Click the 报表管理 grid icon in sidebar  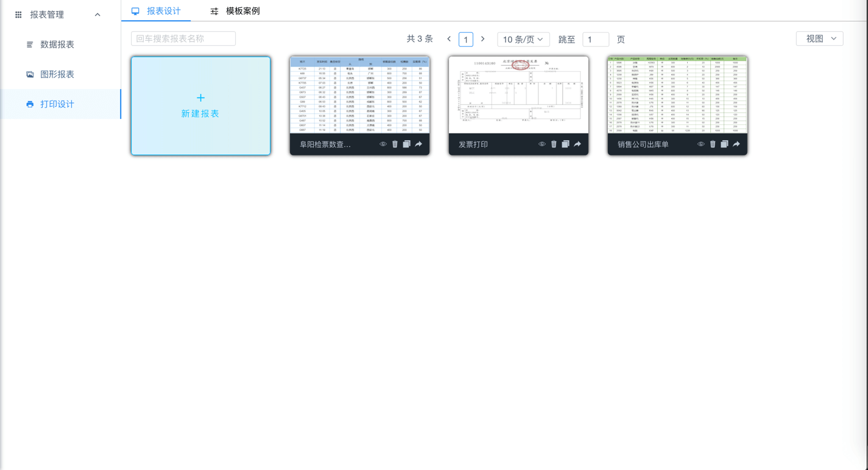coord(18,15)
